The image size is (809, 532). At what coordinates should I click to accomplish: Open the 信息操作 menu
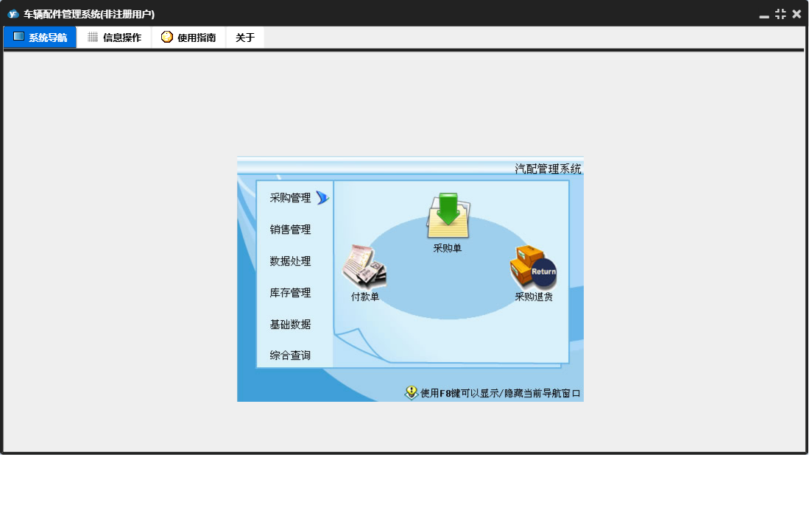coord(115,37)
